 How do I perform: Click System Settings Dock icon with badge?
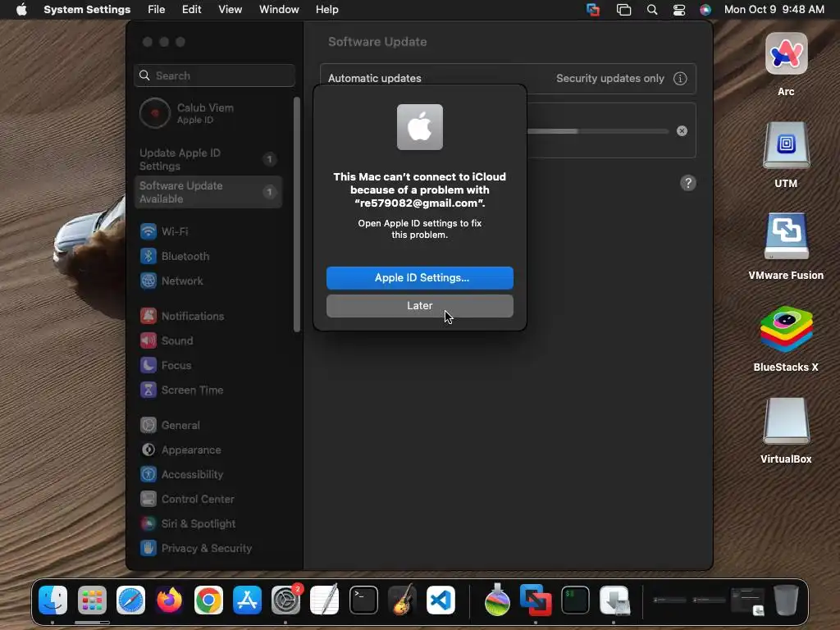pyautogui.click(x=286, y=600)
